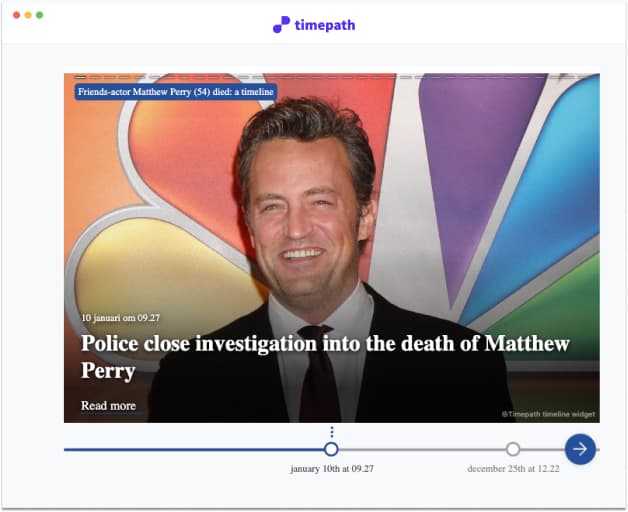The height and width of the screenshot is (512, 628).
Task: Click the '@Timepath timeline widget' credit
Action: 548,414
